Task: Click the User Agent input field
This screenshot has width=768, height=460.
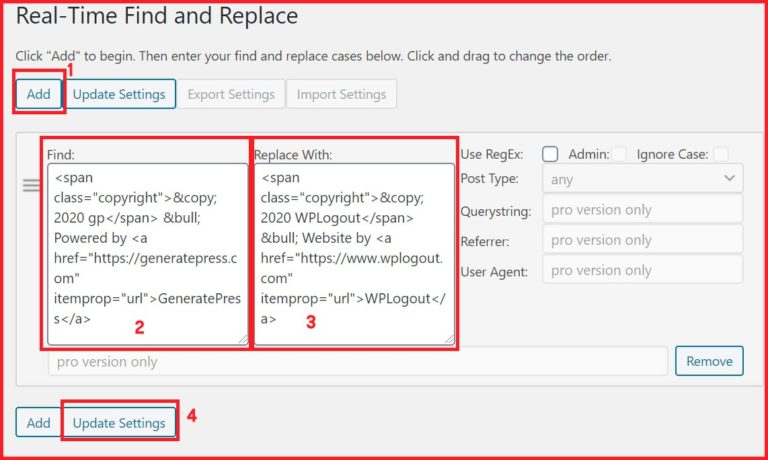Action: tap(643, 269)
